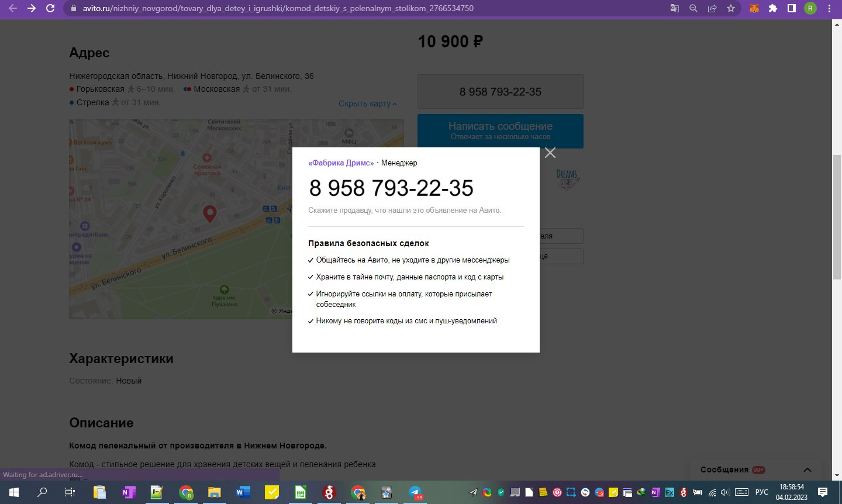Open the Windows notification center
The height and width of the screenshot is (504, 842).
[x=822, y=492]
